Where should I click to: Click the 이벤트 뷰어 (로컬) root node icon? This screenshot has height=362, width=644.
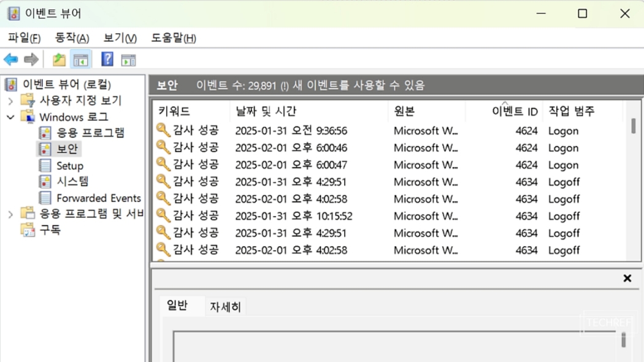tap(11, 85)
